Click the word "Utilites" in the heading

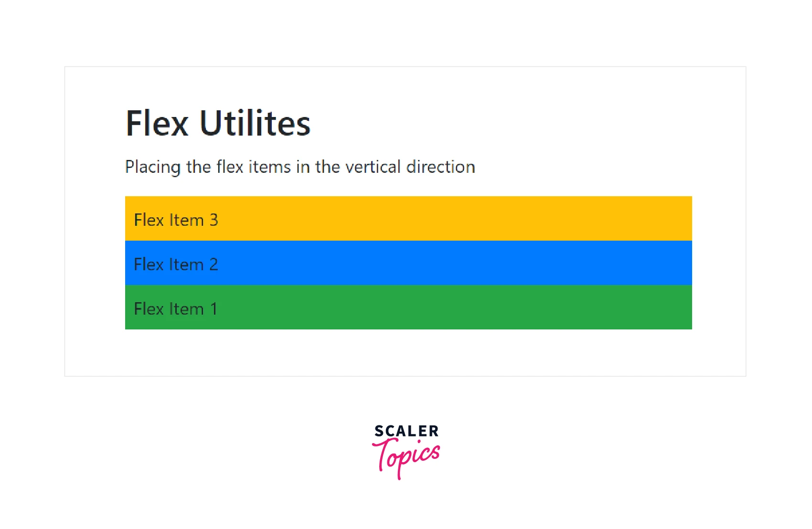255,123
